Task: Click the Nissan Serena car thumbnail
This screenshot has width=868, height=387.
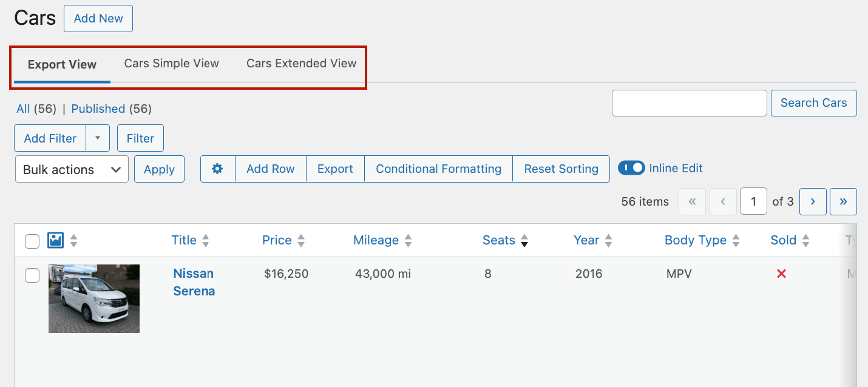Action: pyautogui.click(x=94, y=298)
